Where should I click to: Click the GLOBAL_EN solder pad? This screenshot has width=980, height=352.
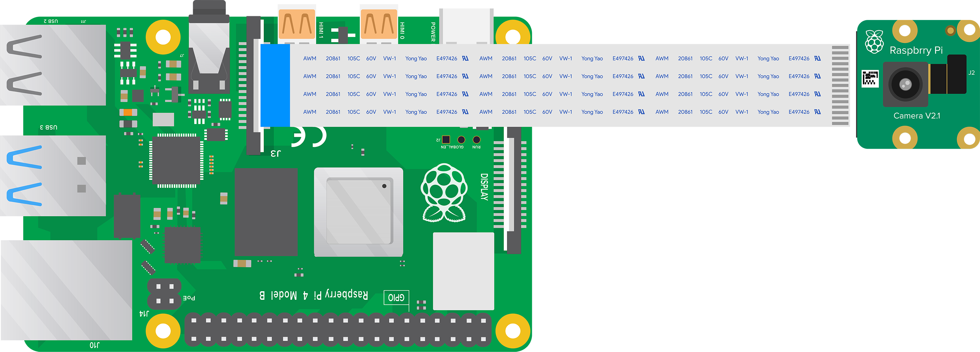[x=461, y=140]
